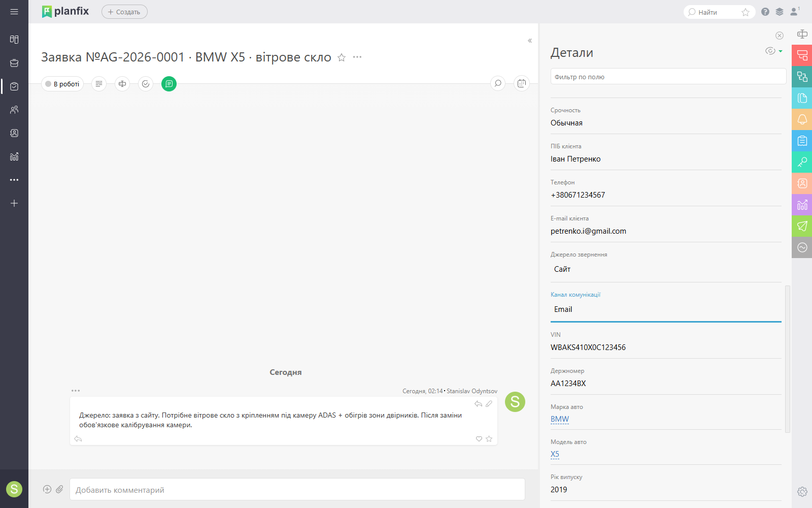Open the tasks clipboard icon in left sidebar

(x=14, y=86)
